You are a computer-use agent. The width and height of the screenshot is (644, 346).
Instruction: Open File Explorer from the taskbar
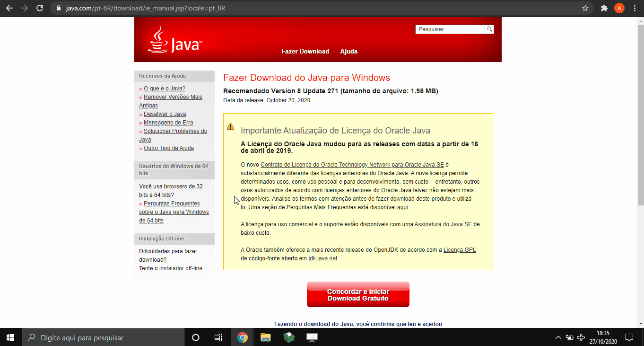(265, 337)
